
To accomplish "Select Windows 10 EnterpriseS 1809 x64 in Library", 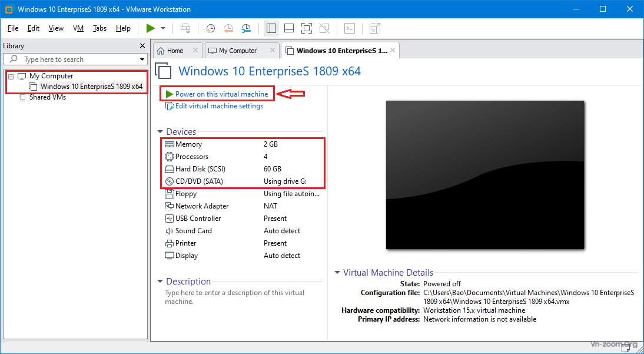I will [x=92, y=87].
